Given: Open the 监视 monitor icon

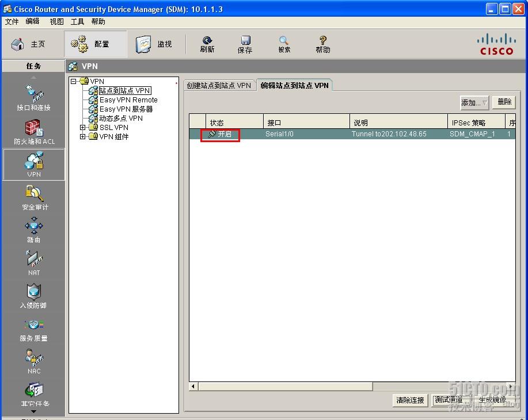Looking at the screenshot, I should click(143, 44).
